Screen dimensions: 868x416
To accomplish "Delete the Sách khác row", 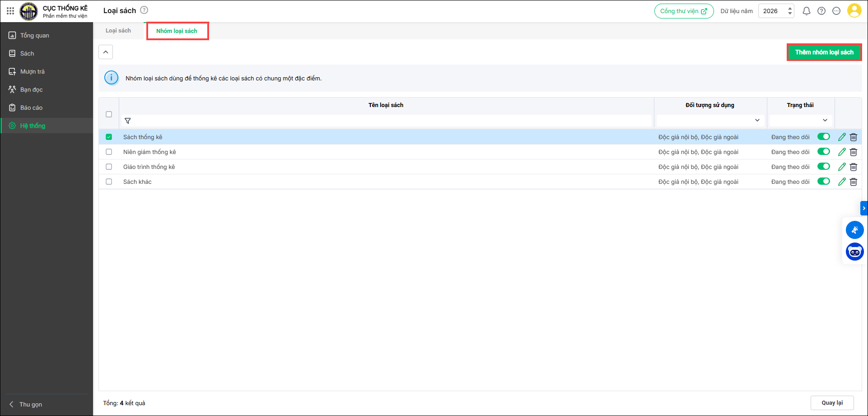I will pos(853,182).
